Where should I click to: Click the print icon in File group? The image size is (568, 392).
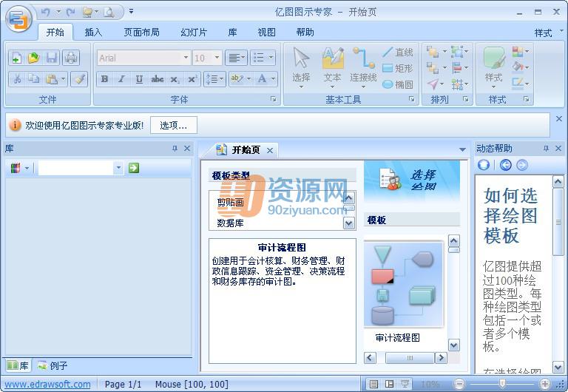(71, 58)
